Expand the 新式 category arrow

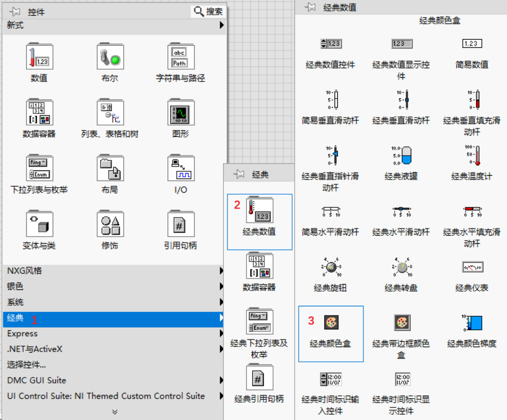[221, 25]
